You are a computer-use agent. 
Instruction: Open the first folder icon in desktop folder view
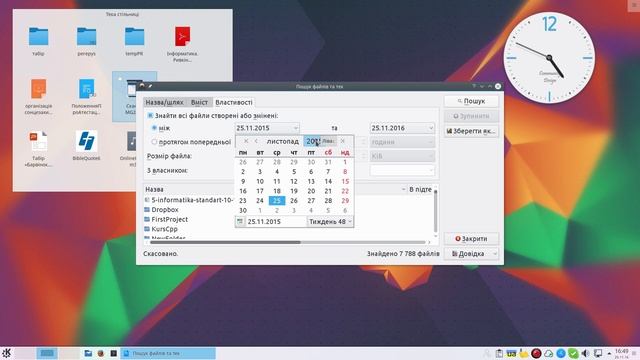tap(38, 37)
